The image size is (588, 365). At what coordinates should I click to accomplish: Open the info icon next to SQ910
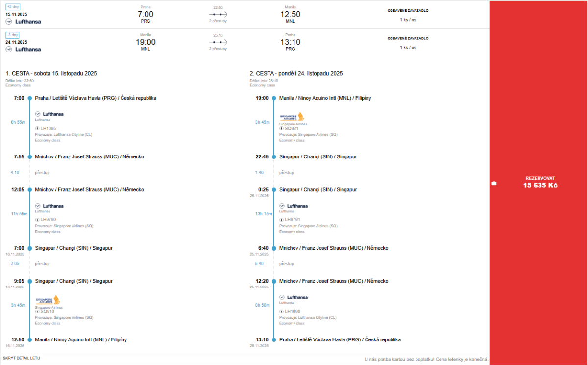[x=37, y=311]
